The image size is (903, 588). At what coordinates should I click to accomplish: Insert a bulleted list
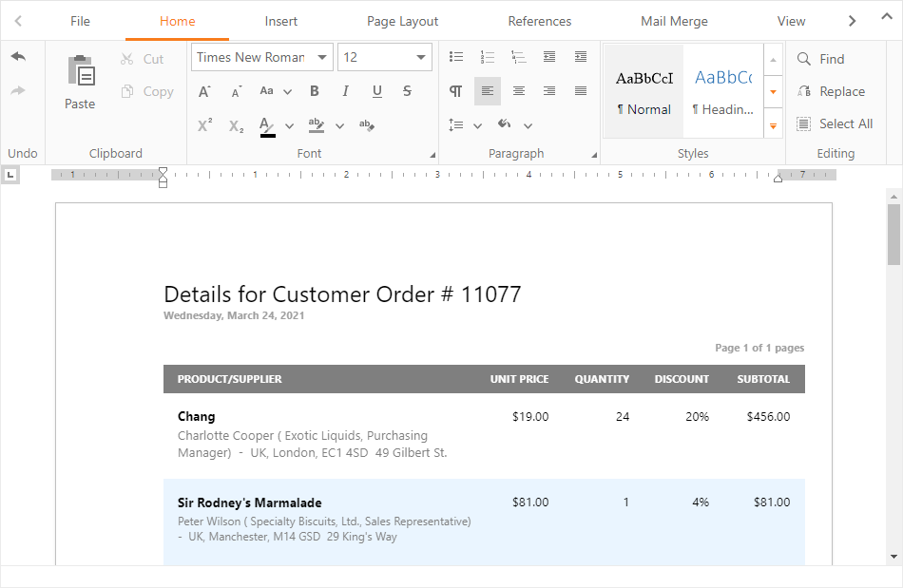point(456,58)
